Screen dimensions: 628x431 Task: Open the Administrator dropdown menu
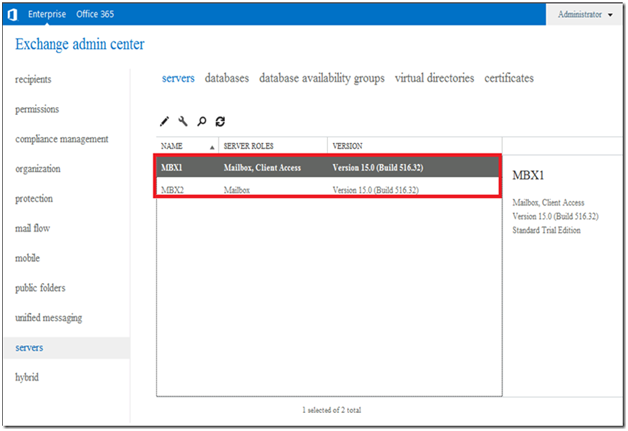585,14
